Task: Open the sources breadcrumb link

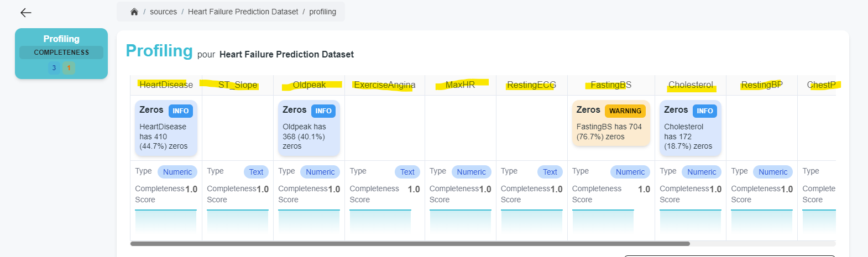Action: (163, 12)
